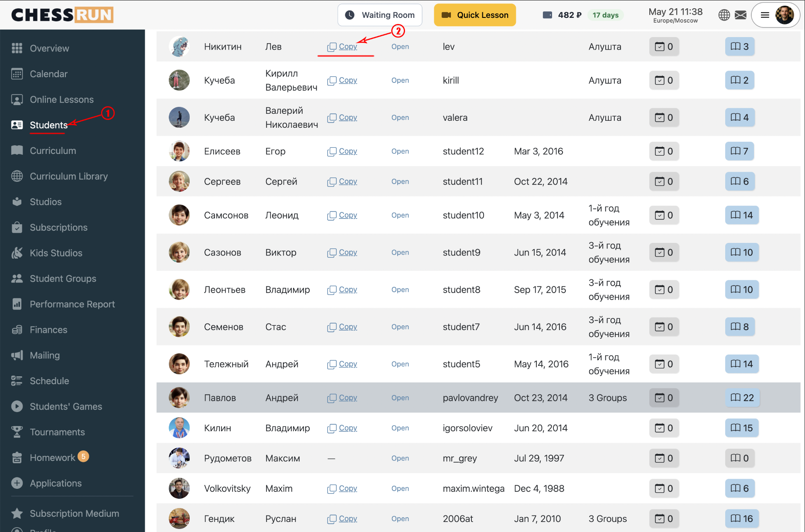Click Copy link for Volkovitsky Maxim
805x532 pixels.
[348, 488]
